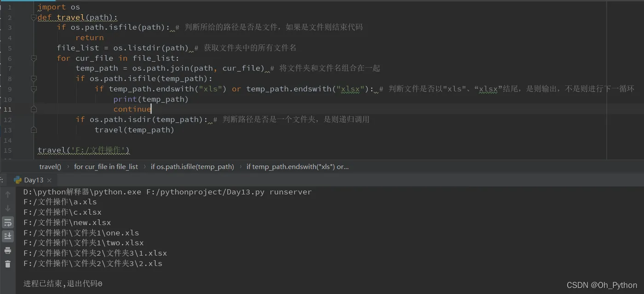The height and width of the screenshot is (294, 644).
Task: Click the comment on line 3
Action: pos(269,27)
